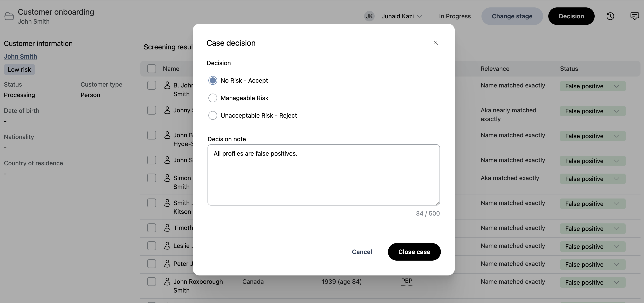Click into the Decision note text area
Viewport: 644px width, 303px height.
pyautogui.click(x=323, y=175)
